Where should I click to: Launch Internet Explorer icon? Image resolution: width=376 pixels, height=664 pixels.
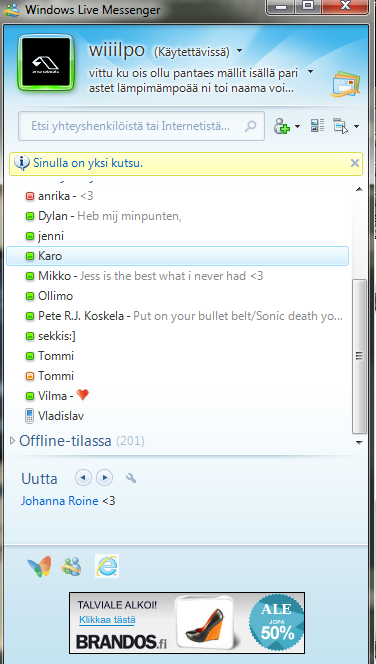tap(107, 566)
